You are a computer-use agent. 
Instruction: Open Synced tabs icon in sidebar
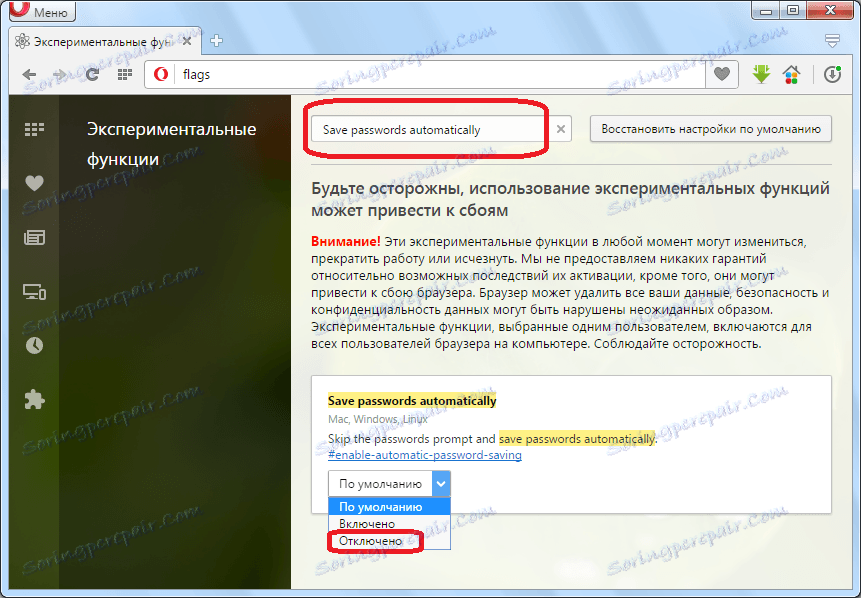click(x=34, y=292)
